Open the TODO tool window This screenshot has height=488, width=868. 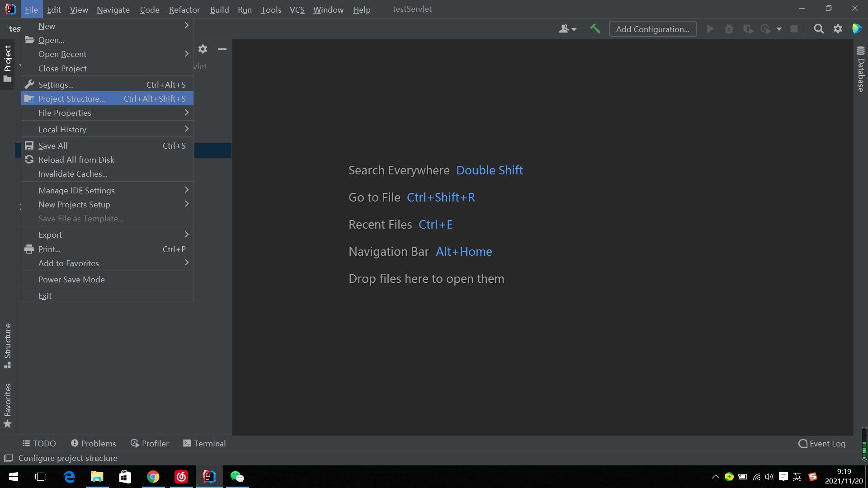pyautogui.click(x=39, y=443)
